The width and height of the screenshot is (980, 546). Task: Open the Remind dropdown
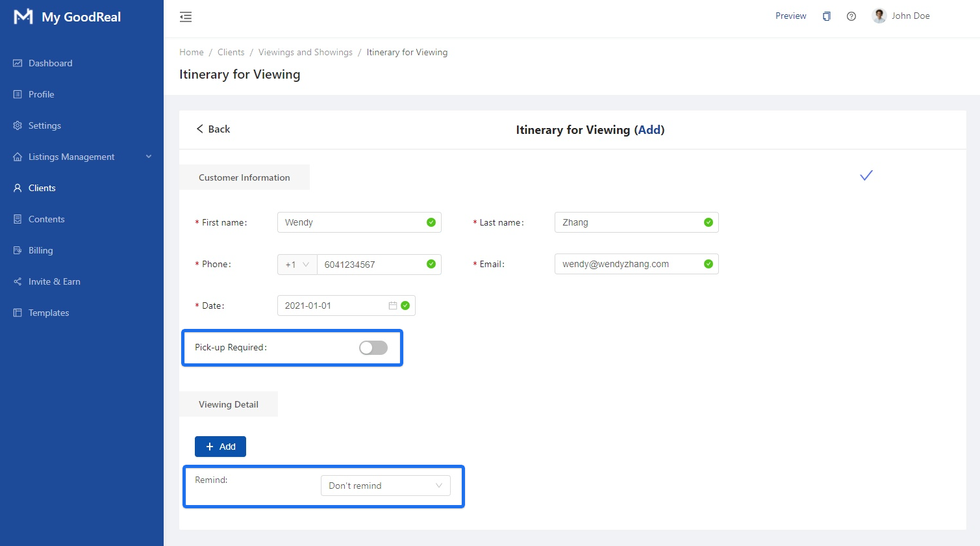[385, 486]
